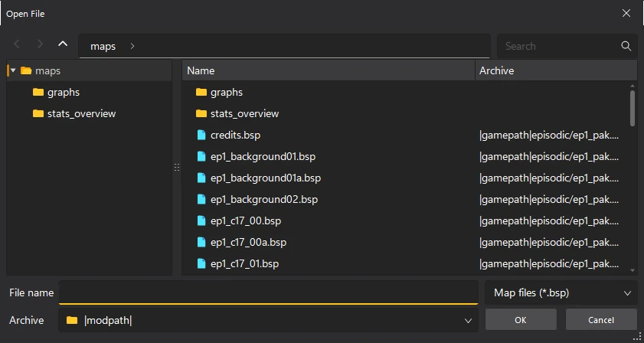Click file icon next to ep1_background01.bsp
Viewport: 644px width, 343px height.
[x=201, y=156]
